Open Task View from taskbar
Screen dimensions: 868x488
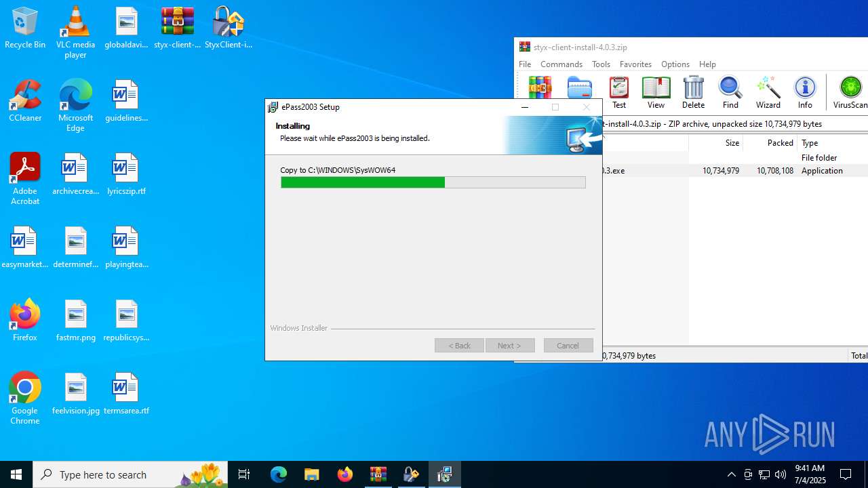[245, 474]
